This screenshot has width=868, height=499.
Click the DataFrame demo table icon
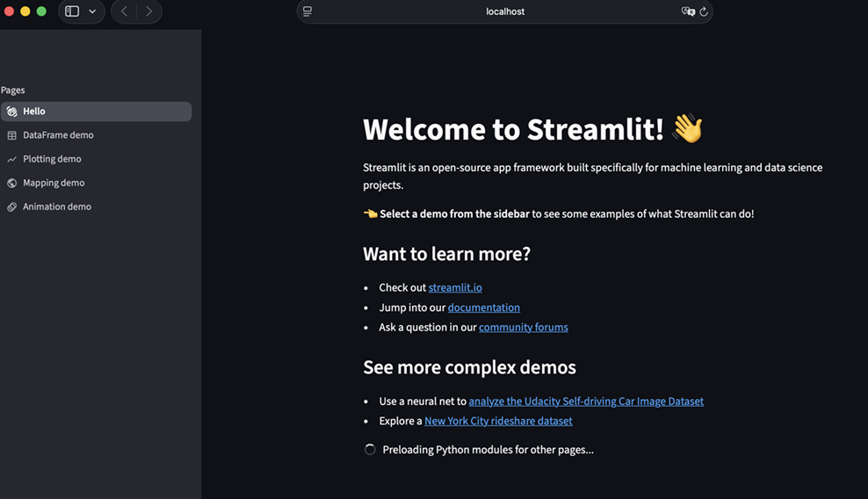(11, 135)
